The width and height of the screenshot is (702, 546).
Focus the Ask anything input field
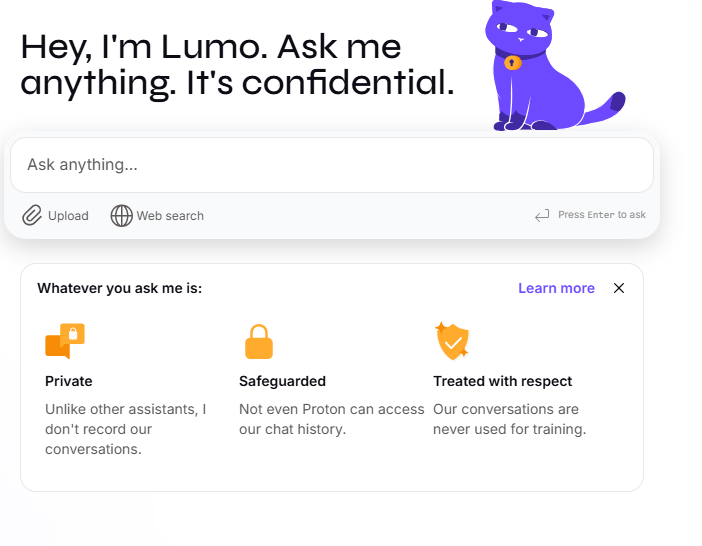332,165
